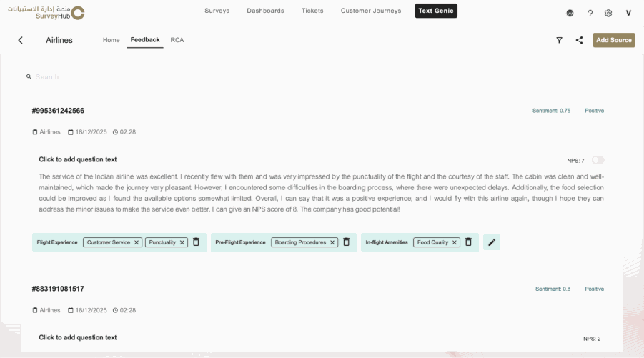644x358 pixels.
Task: Go back with the left arrow icon
Action: [21, 40]
